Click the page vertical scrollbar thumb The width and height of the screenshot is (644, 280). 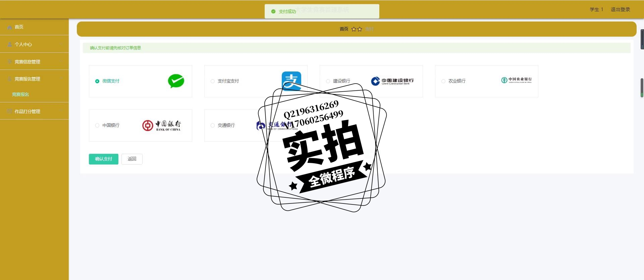pos(642,88)
